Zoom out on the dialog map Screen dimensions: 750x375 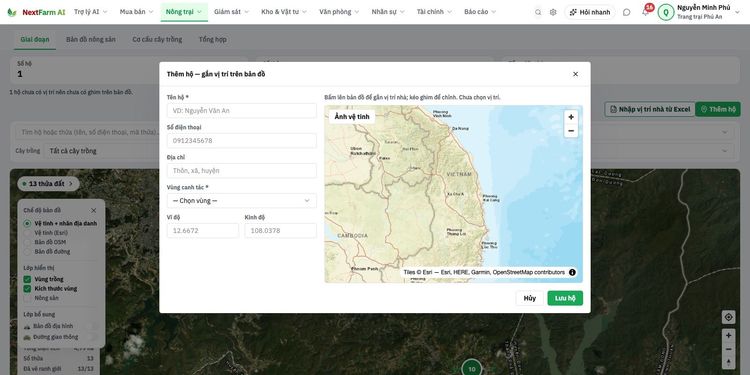tap(571, 131)
